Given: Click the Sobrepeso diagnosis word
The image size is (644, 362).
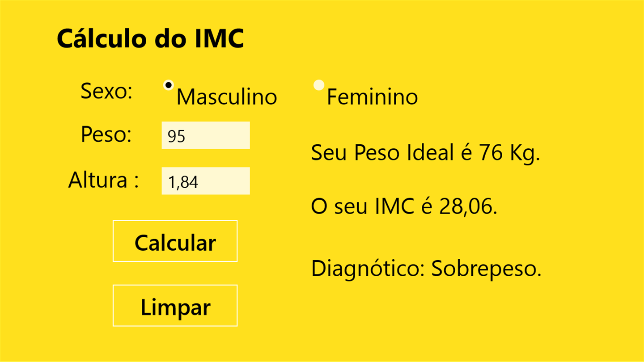Looking at the screenshot, I should point(486,269).
